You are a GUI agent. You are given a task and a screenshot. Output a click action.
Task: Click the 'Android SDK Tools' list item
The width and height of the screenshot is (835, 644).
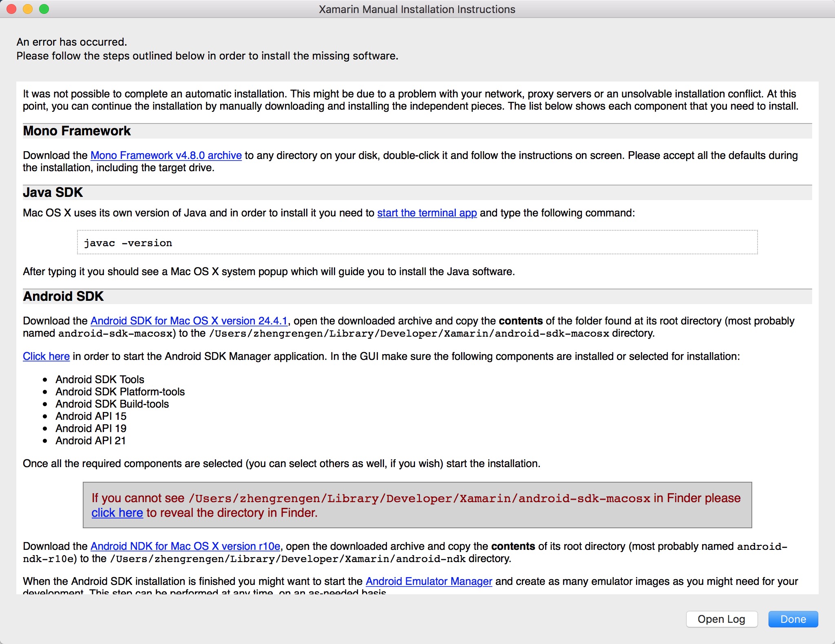[100, 379]
